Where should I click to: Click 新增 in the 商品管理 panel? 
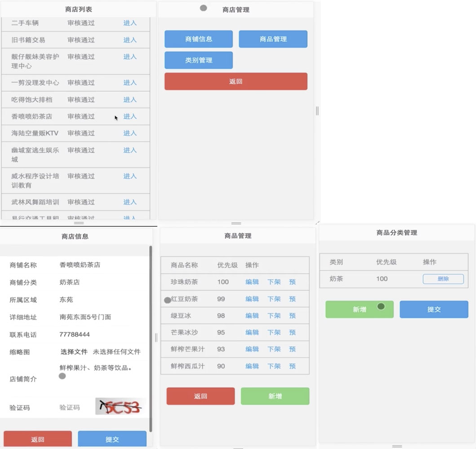[275, 396]
